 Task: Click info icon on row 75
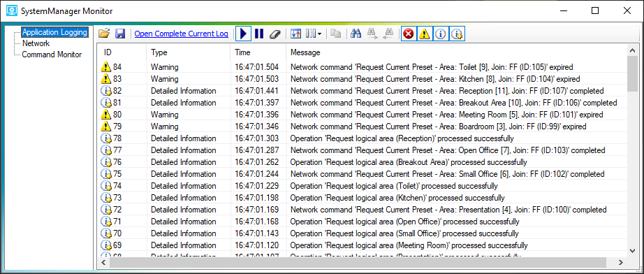point(106,174)
